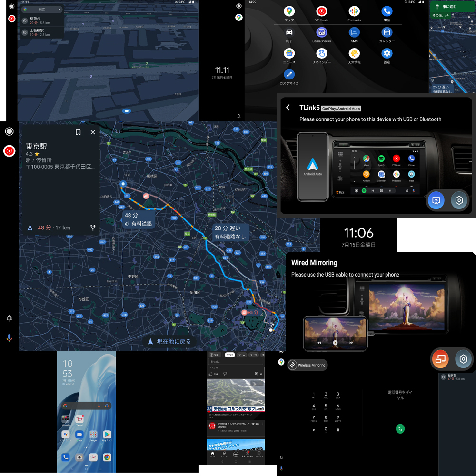The height and width of the screenshot is (476, 476).
Task: Select the すべて filter chip in YouTube
Action: (230, 355)
